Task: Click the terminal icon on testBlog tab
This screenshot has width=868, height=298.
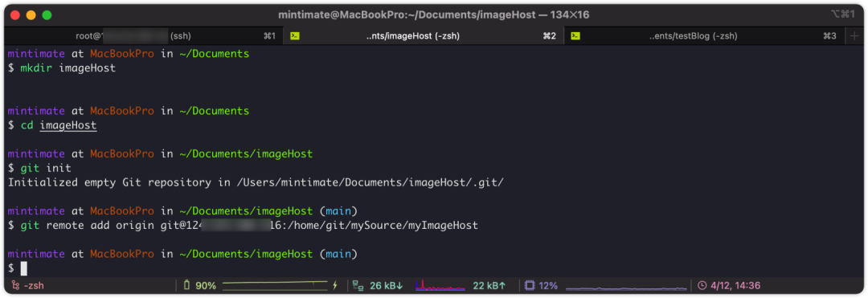Action: 575,36
